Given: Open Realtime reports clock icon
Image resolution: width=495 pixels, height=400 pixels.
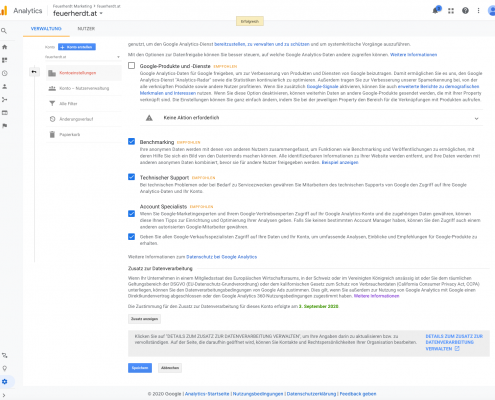Looking at the screenshot, I should coord(5,73).
